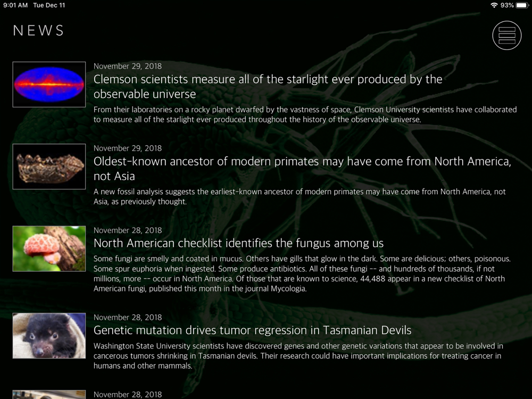The image size is (532, 399).
Task: Open partially visible fifth article thumbnail
Action: pos(49,395)
